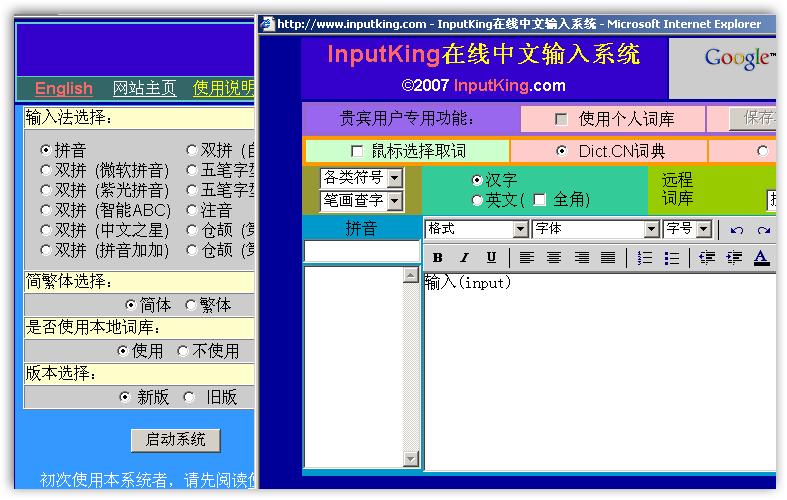Select 英文 input mode
This screenshot has height=500, width=787.
477,200
